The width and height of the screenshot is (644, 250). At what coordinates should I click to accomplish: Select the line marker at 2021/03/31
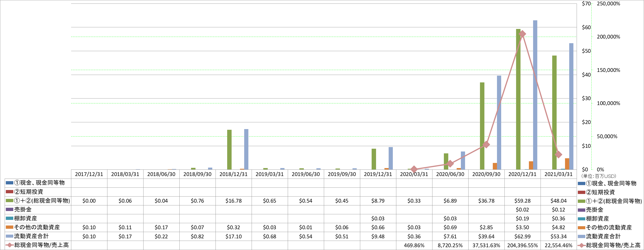click(558, 155)
